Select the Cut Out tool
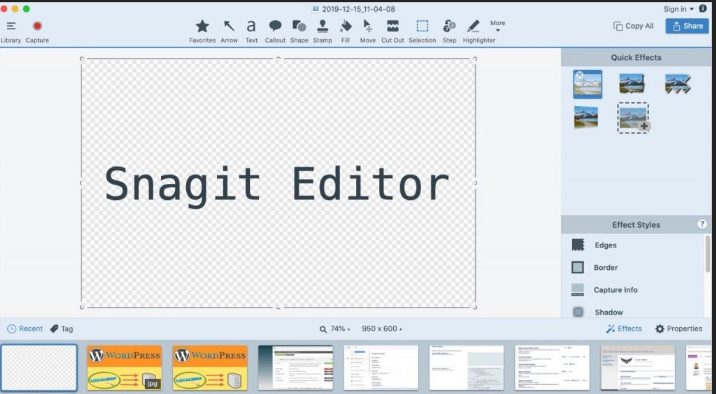This screenshot has height=394, width=716. coord(393,32)
